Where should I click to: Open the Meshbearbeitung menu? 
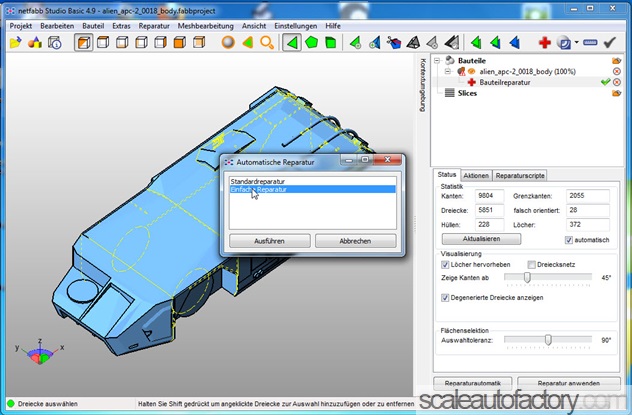click(x=206, y=26)
